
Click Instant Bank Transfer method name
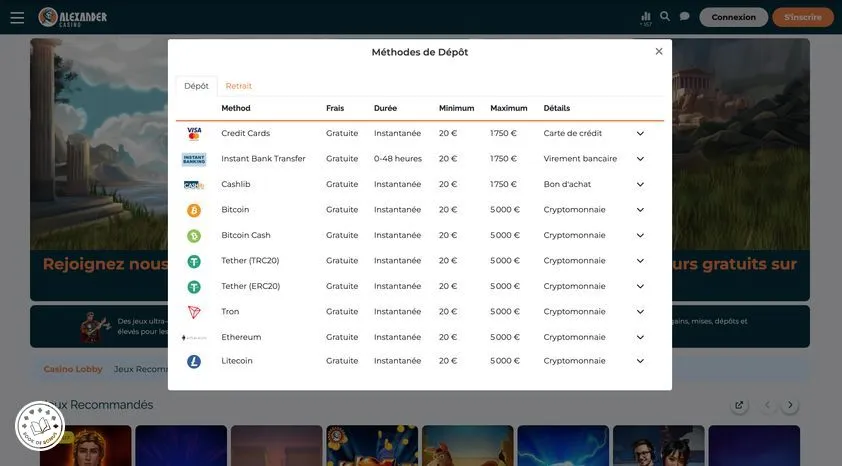(263, 159)
